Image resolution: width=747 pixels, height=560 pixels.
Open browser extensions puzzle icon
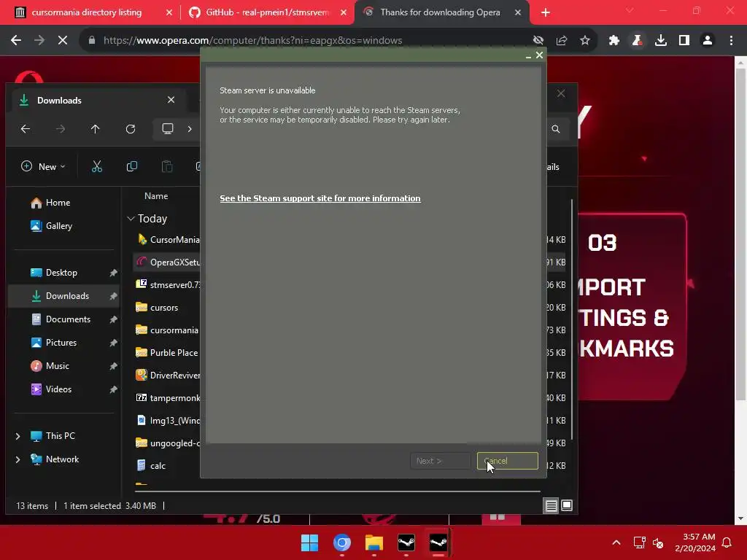[614, 41]
